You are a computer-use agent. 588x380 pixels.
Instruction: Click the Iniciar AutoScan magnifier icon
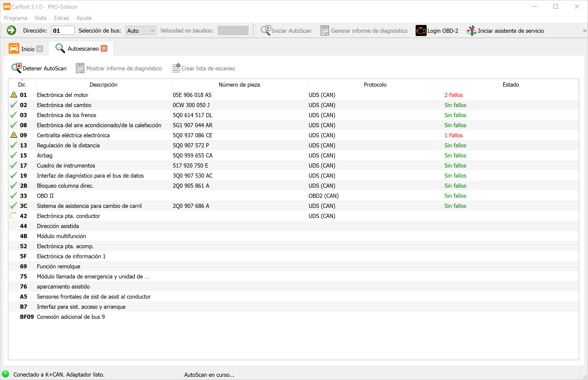click(266, 31)
